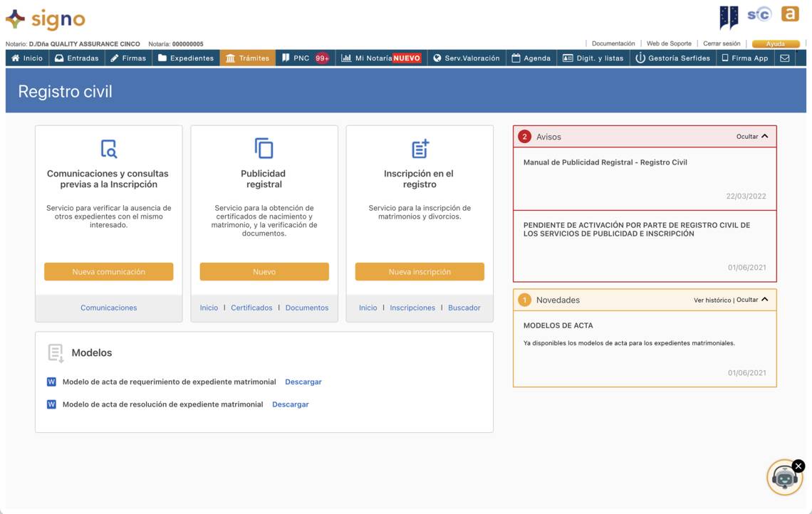Screen dimensions: 812x514
Task: Open the Trámites menu tab
Action: (247, 58)
